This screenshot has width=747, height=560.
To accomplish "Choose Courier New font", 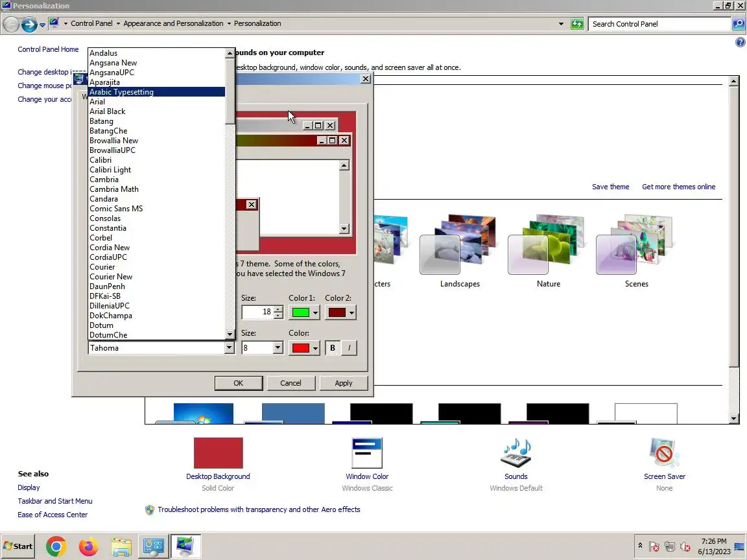I will (x=157, y=277).
